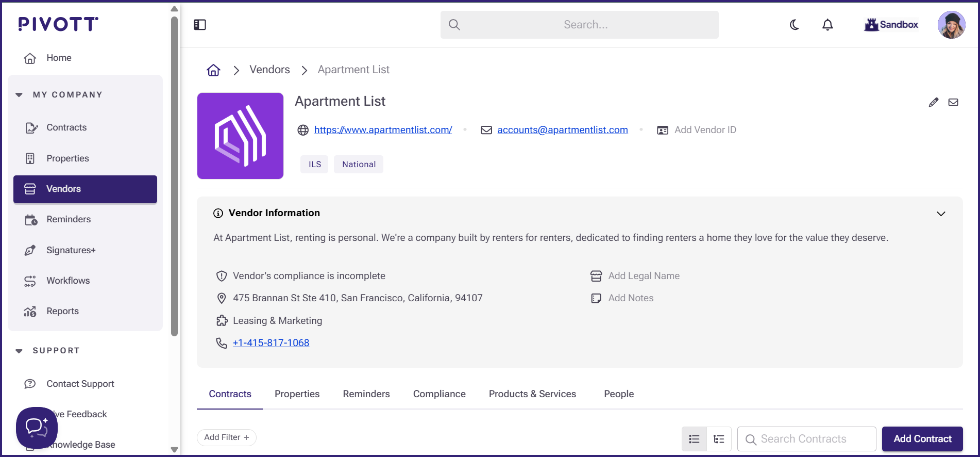Switch to Products & Services tab
This screenshot has height=457, width=980.
pos(532,394)
